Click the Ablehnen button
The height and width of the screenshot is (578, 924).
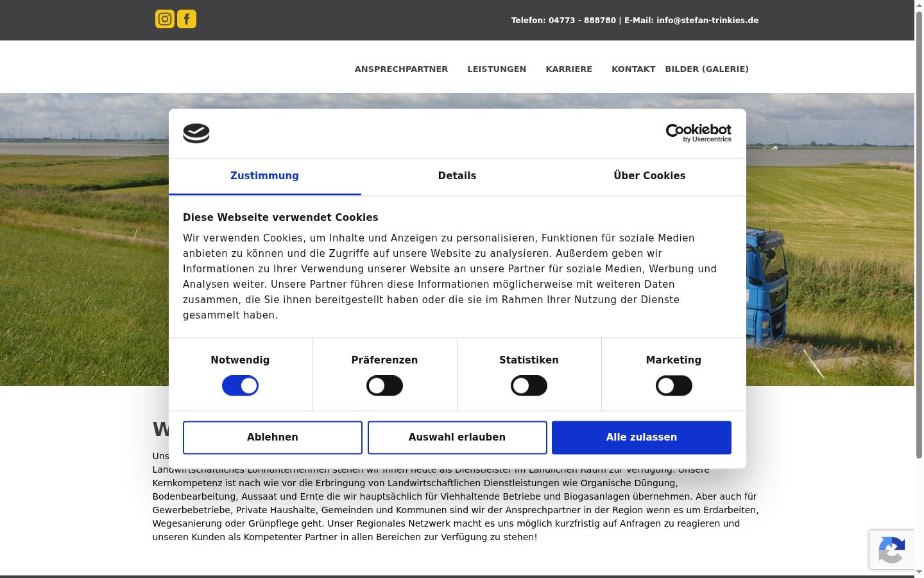coord(273,437)
